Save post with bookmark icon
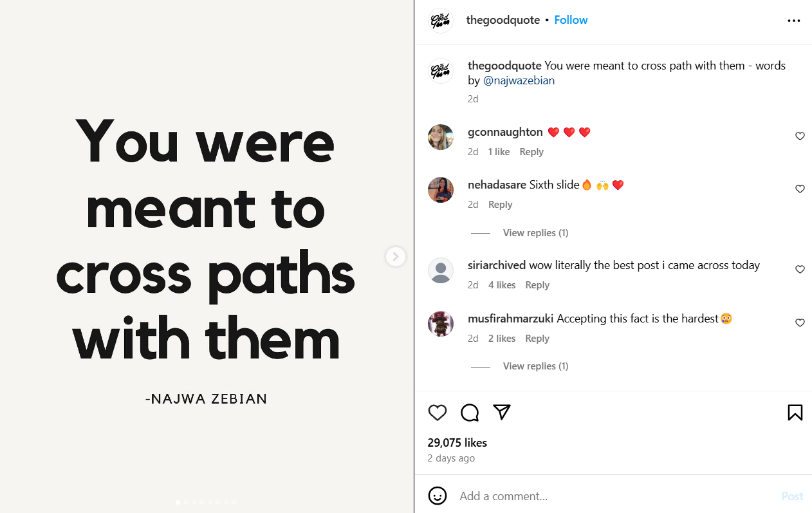812x513 pixels. click(795, 413)
